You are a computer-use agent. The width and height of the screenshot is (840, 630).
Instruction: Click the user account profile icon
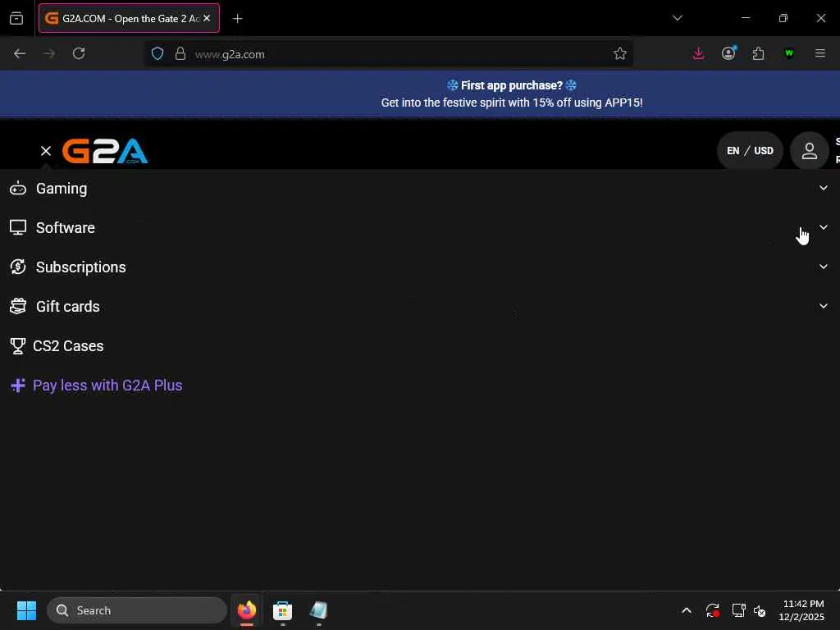[809, 151]
